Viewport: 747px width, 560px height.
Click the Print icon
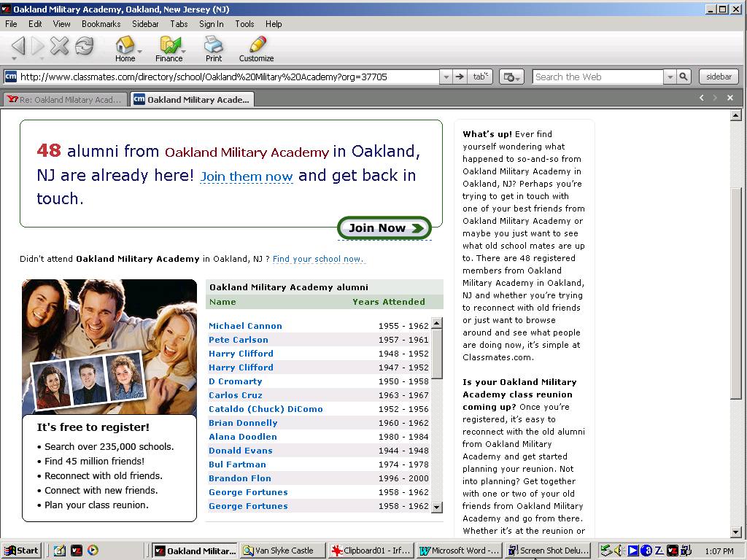coord(213,46)
